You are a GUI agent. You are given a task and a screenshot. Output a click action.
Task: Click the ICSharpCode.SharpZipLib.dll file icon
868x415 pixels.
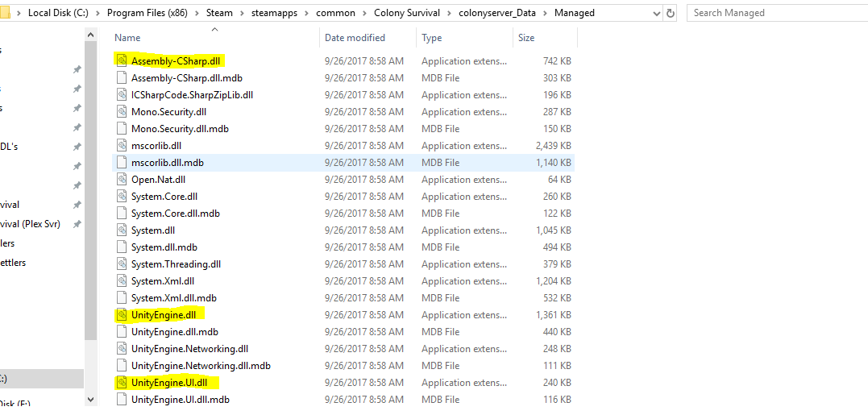[x=122, y=94]
